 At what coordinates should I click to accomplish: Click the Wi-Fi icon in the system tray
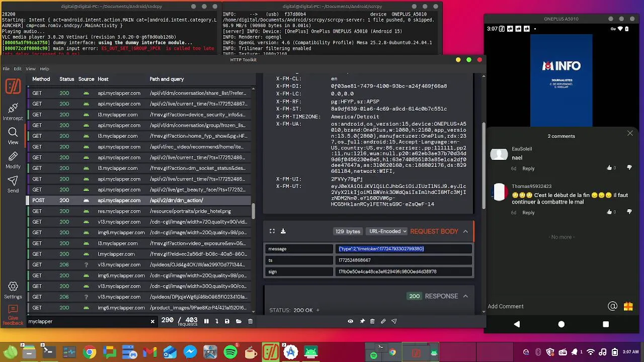tap(591, 352)
